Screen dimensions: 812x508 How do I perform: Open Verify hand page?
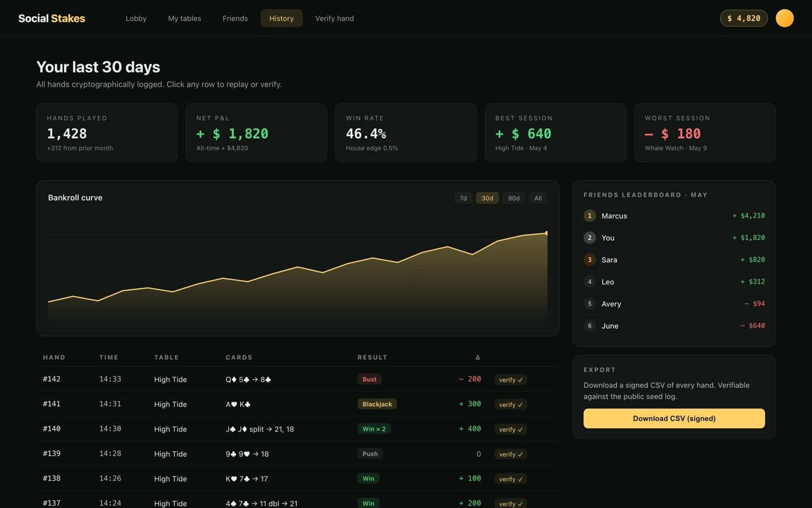point(334,18)
